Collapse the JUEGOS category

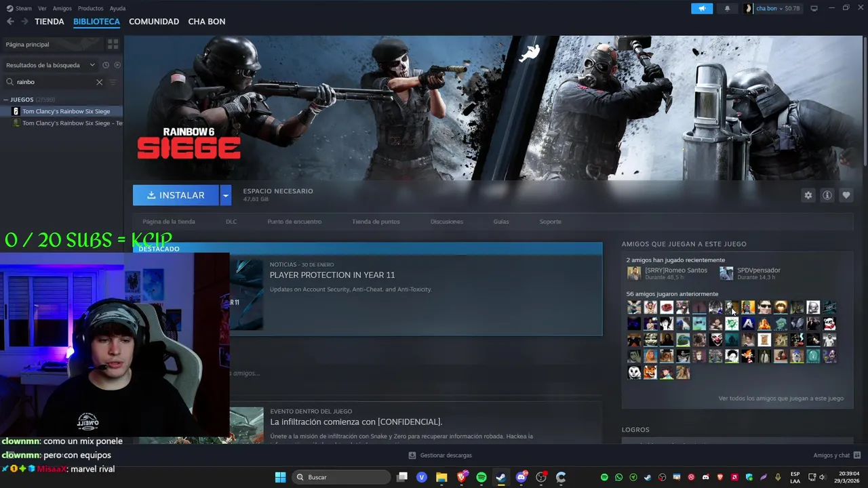coord(6,100)
